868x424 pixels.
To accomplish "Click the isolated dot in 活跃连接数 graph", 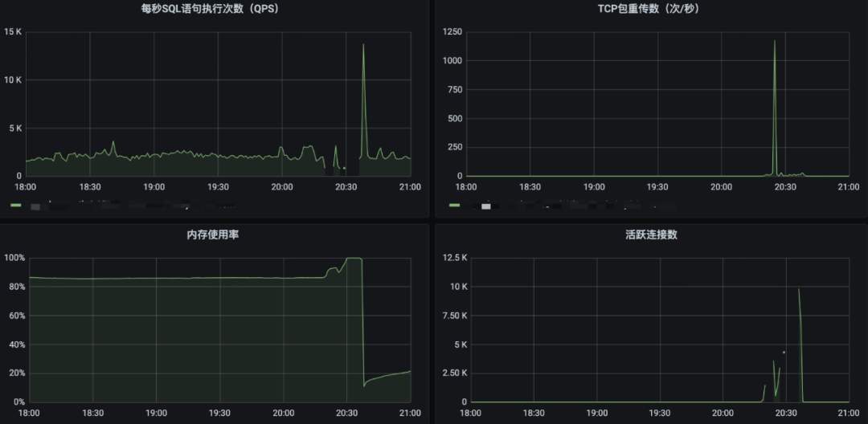I will click(x=784, y=353).
